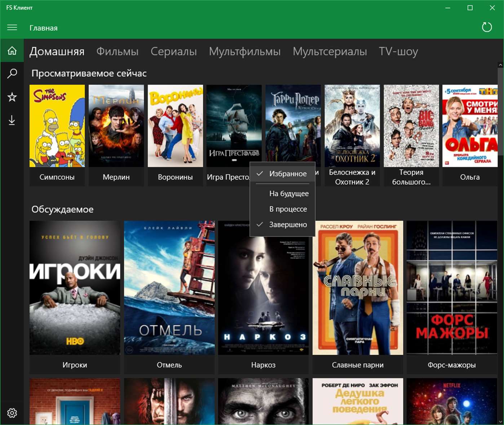This screenshot has width=504, height=425.
Task: Open Теория большого взрыва poster
Action: pos(411,126)
